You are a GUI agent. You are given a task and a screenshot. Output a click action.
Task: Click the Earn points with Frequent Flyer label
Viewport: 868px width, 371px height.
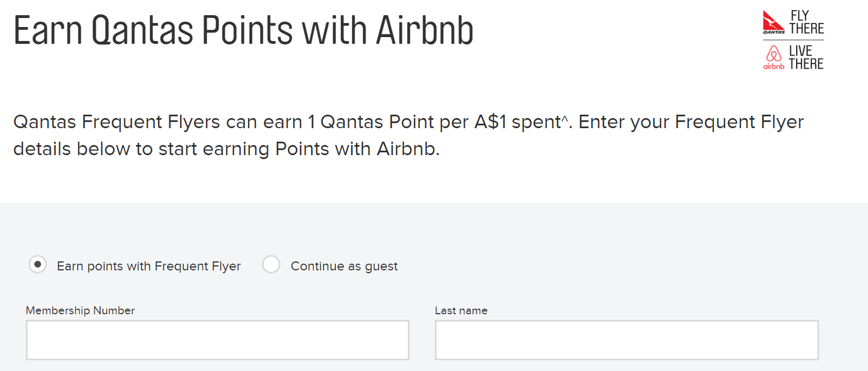[149, 266]
